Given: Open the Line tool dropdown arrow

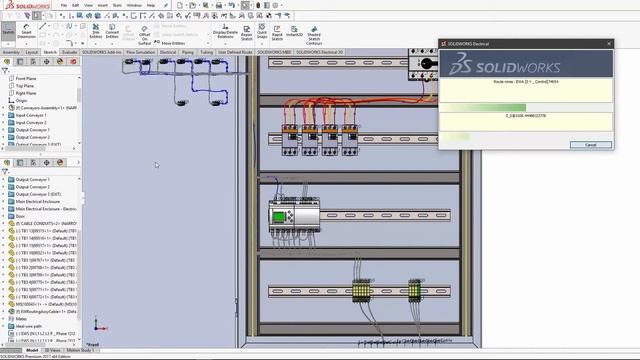Looking at the screenshot, I should coord(49,26).
